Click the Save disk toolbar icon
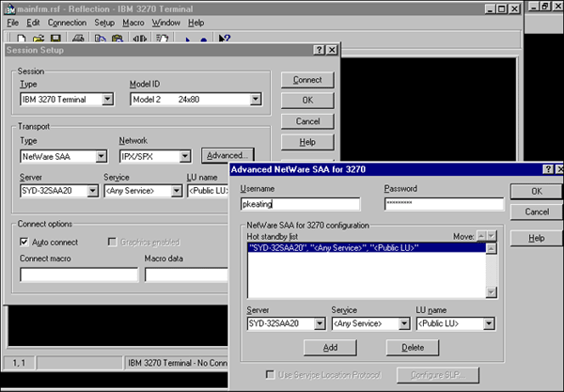The width and height of the screenshot is (564, 392). click(x=55, y=39)
